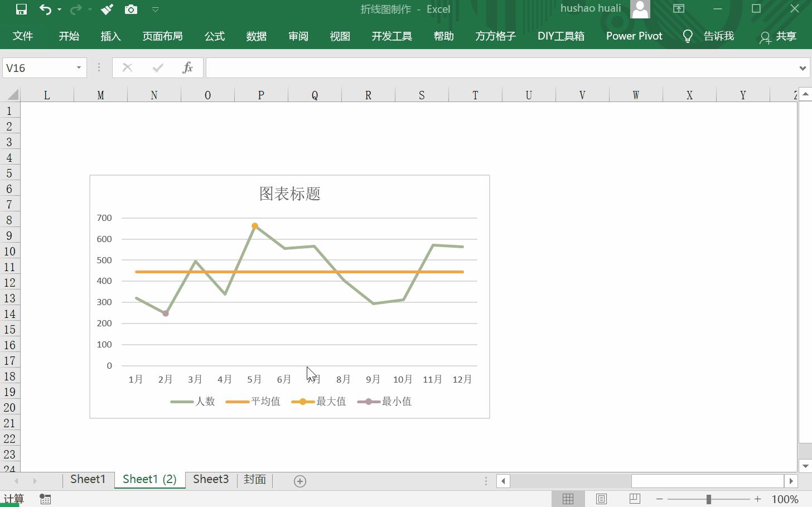Open Insert Function with the fx icon
The image size is (812, 507).
click(x=187, y=67)
